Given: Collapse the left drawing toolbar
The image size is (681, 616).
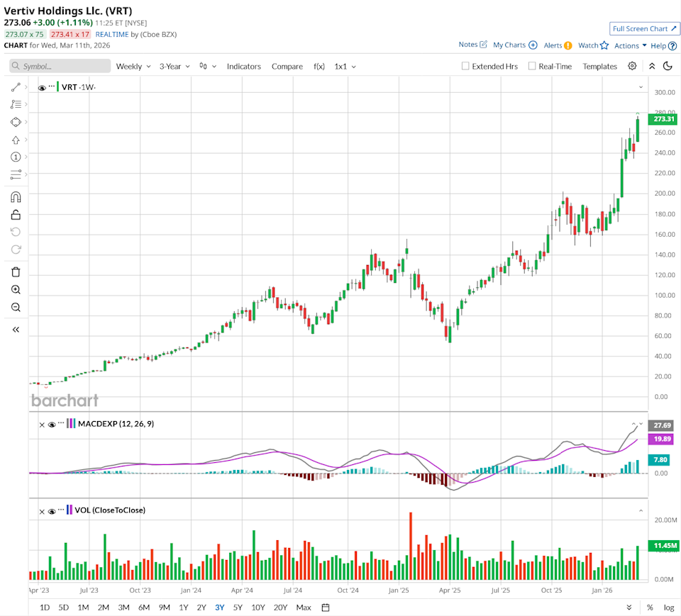Looking at the screenshot, I should pos(16,330).
